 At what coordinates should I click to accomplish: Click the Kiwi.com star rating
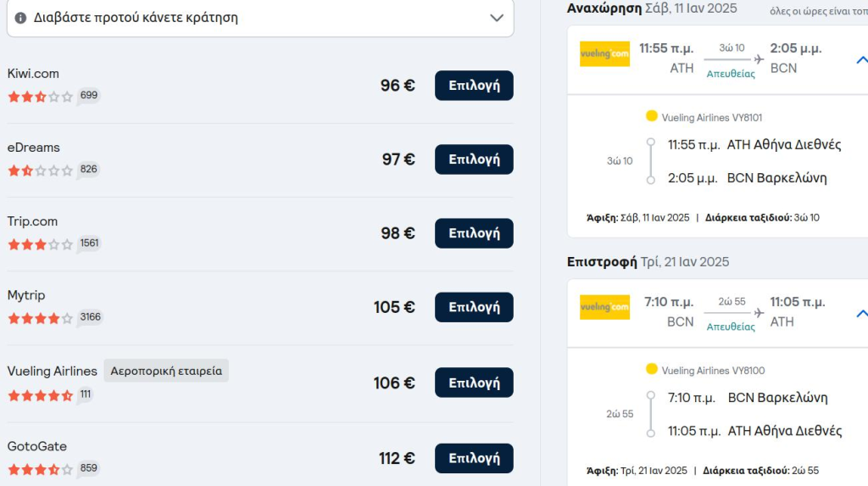(x=41, y=97)
